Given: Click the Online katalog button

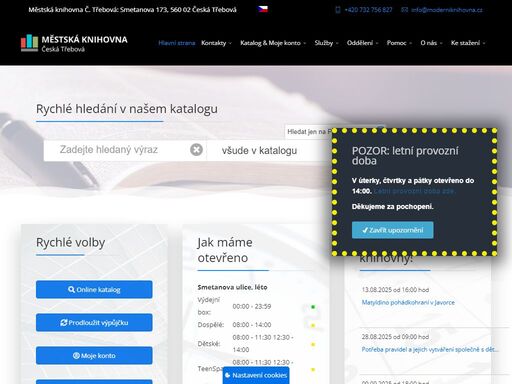Looking at the screenshot, I should (94, 289).
